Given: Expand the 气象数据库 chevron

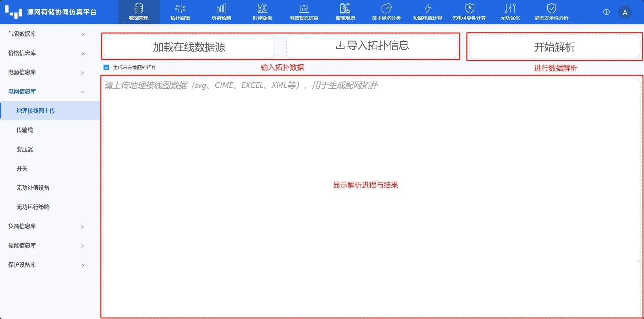Looking at the screenshot, I should point(83,34).
